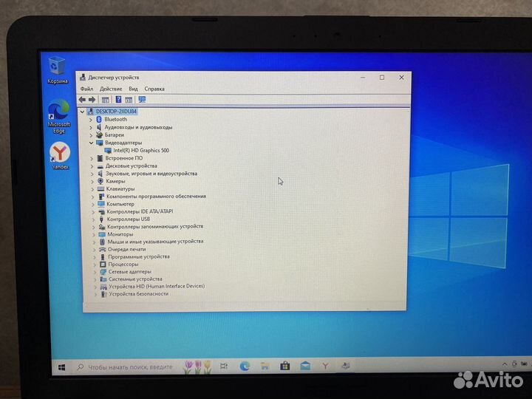
Task: Select the Yandex desktop shortcut
Action: (59, 155)
